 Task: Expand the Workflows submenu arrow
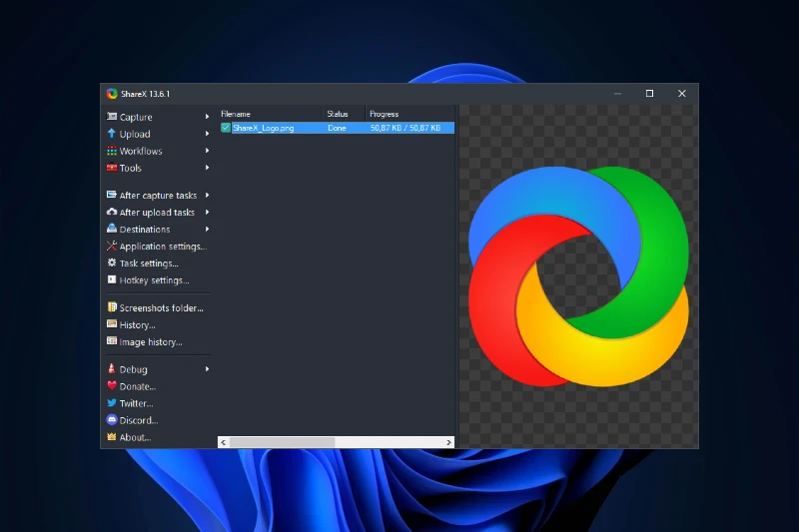[207, 151]
